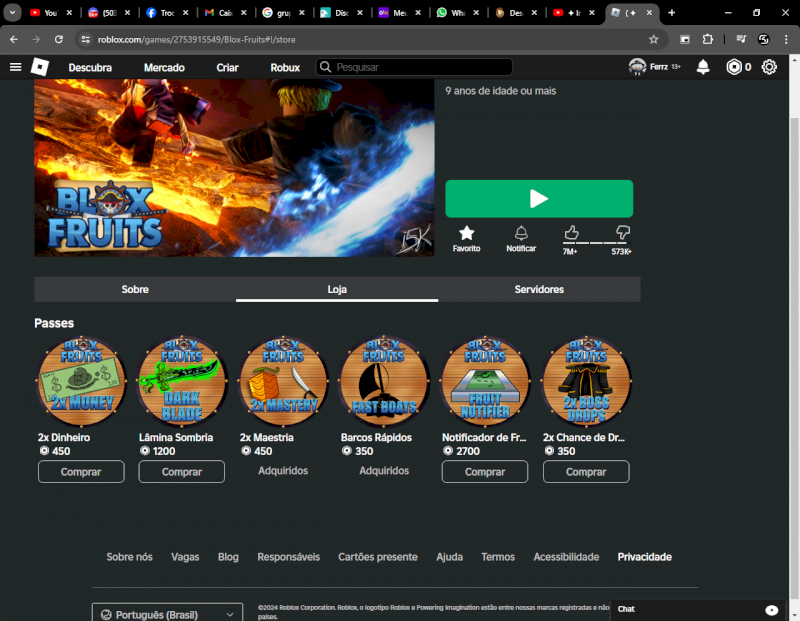800x621 pixels.
Task: Click the Pesquisar search field
Action: 420,67
